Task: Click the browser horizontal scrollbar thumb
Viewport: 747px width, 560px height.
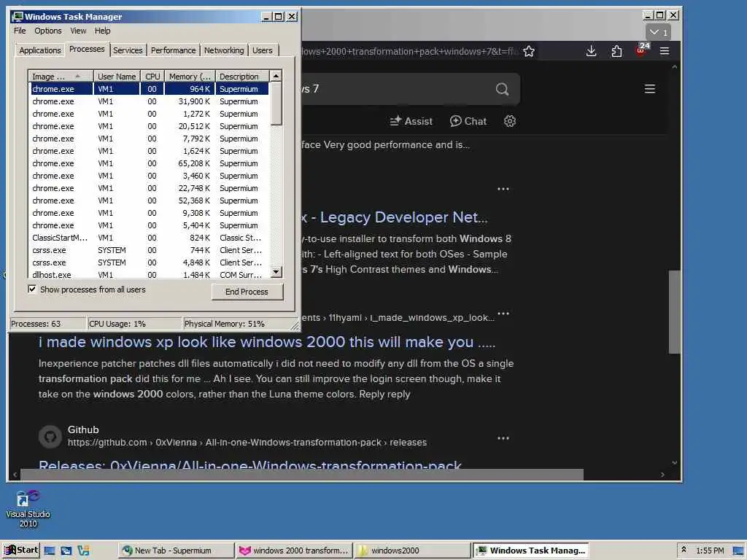Action: pyautogui.click(x=301, y=474)
